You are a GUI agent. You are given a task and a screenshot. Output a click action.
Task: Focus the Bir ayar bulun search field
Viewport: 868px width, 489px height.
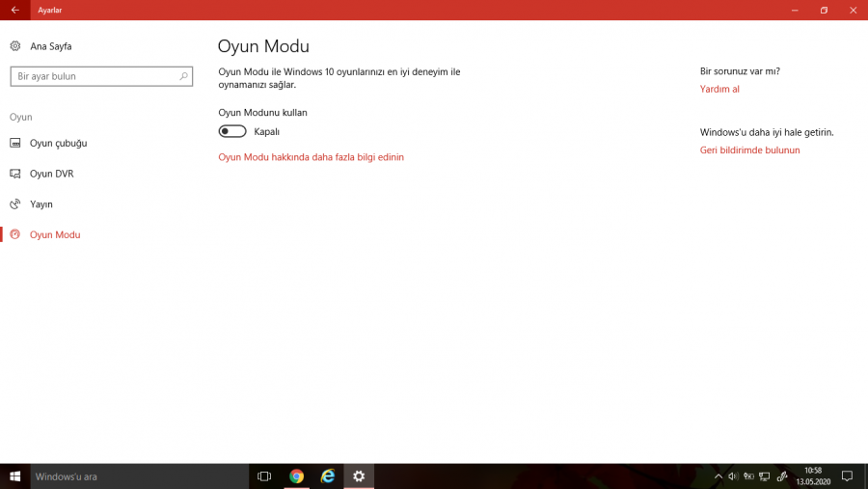pyautogui.click(x=96, y=76)
